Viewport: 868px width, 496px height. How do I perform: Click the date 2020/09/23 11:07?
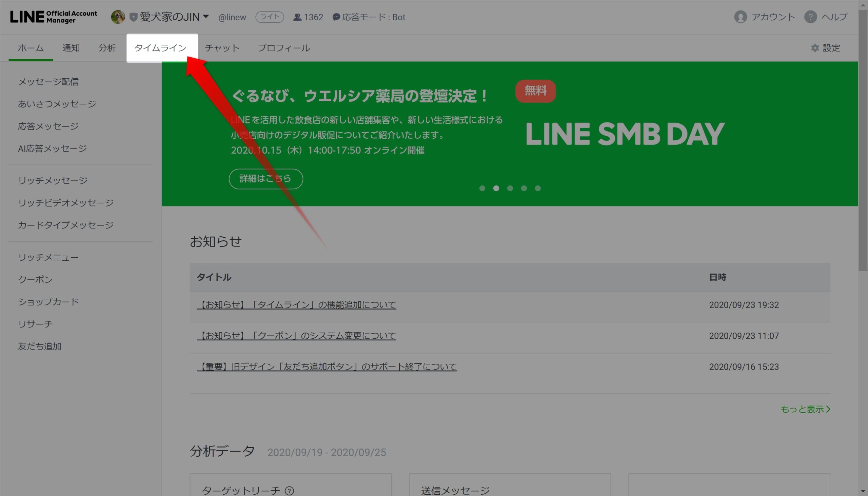pyautogui.click(x=744, y=336)
